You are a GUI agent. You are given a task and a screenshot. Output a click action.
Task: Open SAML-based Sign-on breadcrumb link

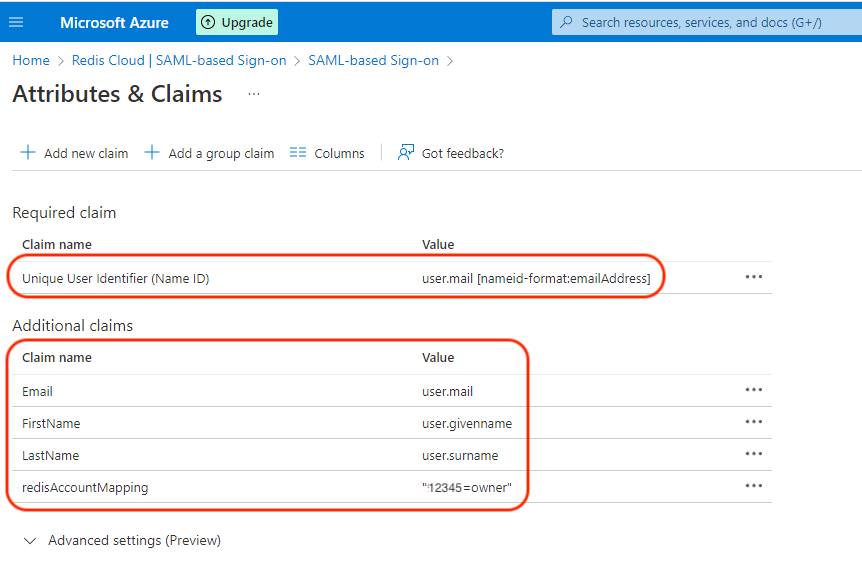click(x=373, y=60)
